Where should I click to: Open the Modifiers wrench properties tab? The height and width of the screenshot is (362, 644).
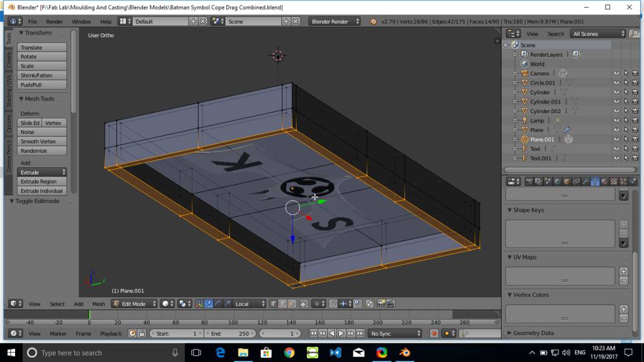click(x=586, y=182)
